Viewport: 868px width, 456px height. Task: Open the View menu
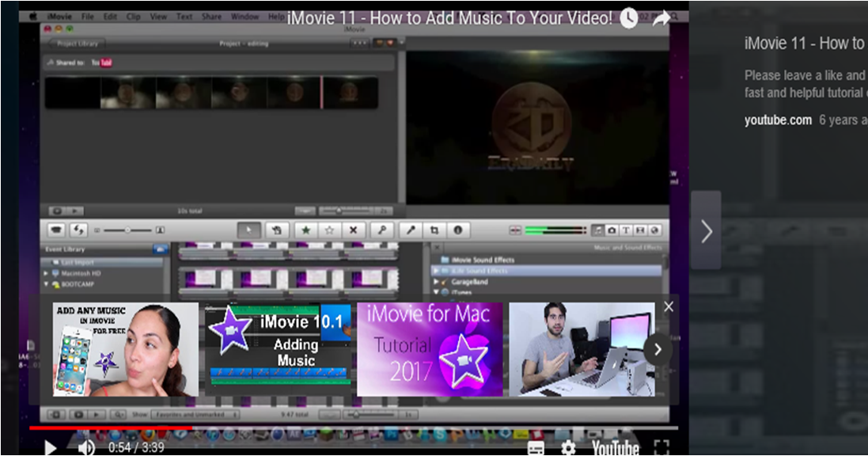pos(158,17)
